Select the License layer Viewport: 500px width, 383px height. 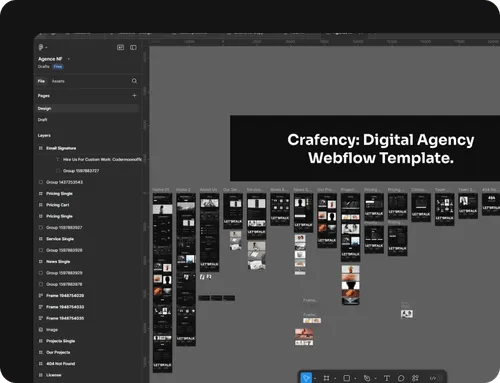pos(54,375)
